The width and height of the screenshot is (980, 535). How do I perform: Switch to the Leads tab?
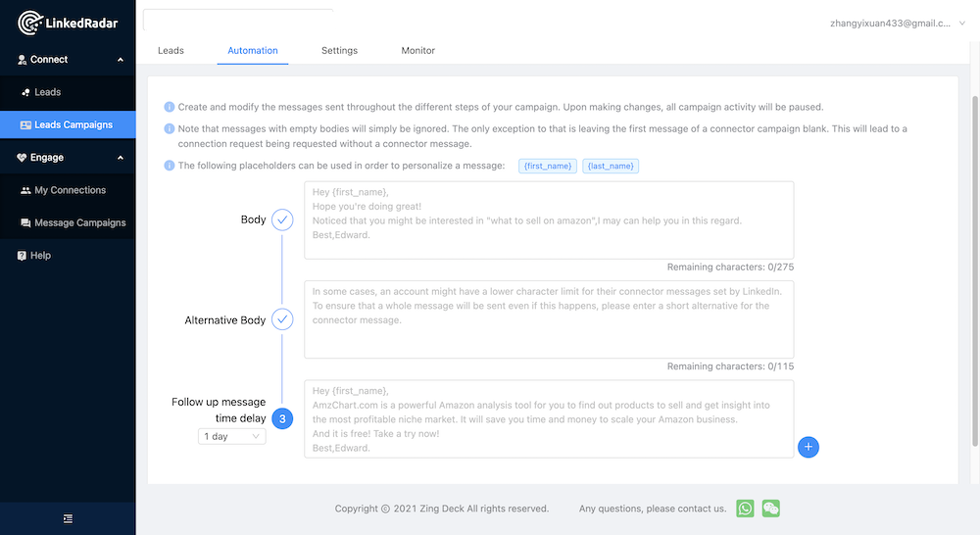[171, 51]
